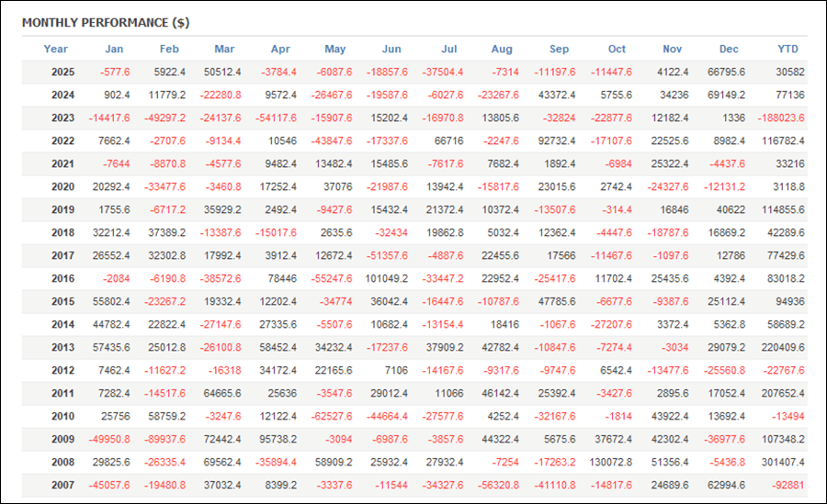Select the Oct column header
The width and height of the screenshot is (827, 504).
click(x=617, y=49)
